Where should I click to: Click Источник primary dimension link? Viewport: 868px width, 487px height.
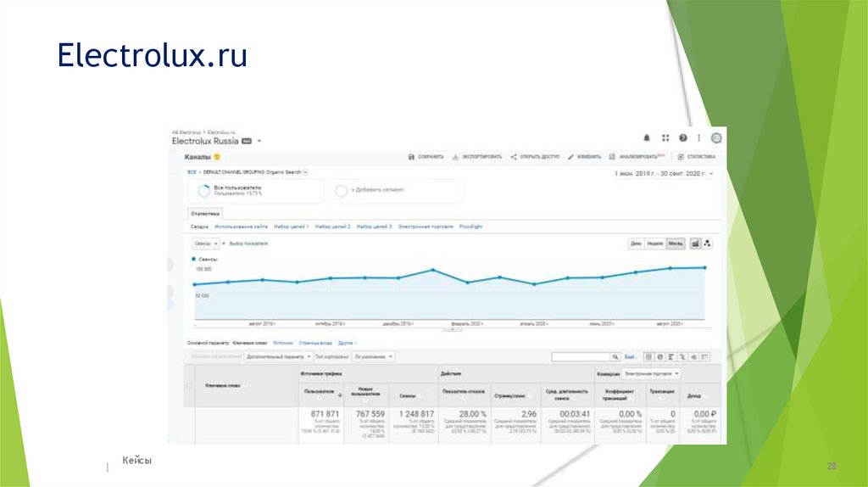click(283, 343)
